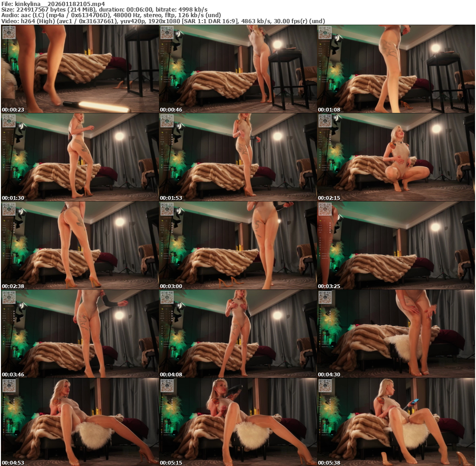Select the frame at 00:02:38
476x466 pixels.
click(79, 245)
